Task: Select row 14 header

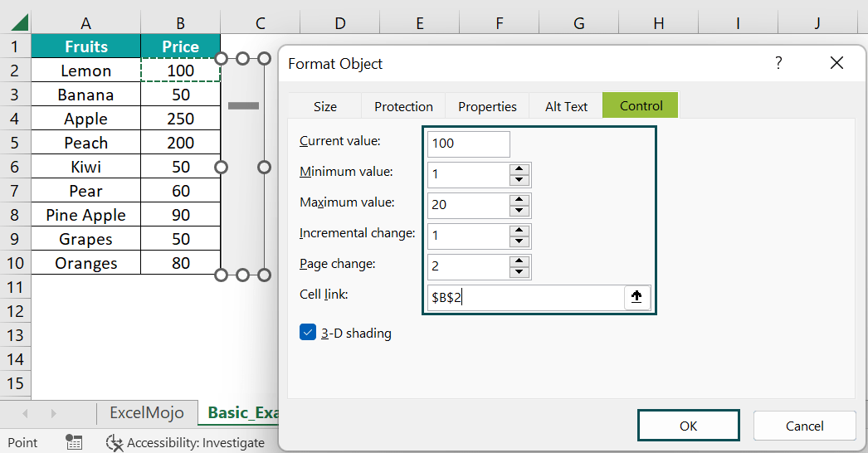Action: click(16, 359)
